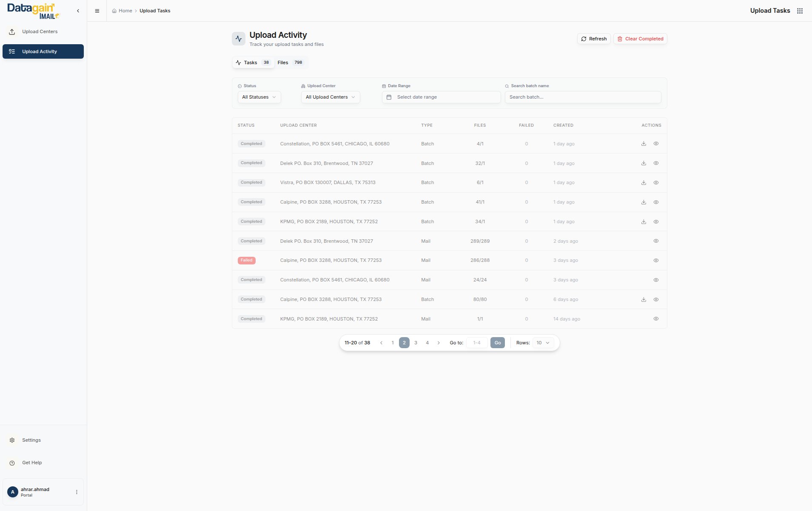This screenshot has height=511, width=812.
Task: Switch to the Files tab
Action: 290,63
